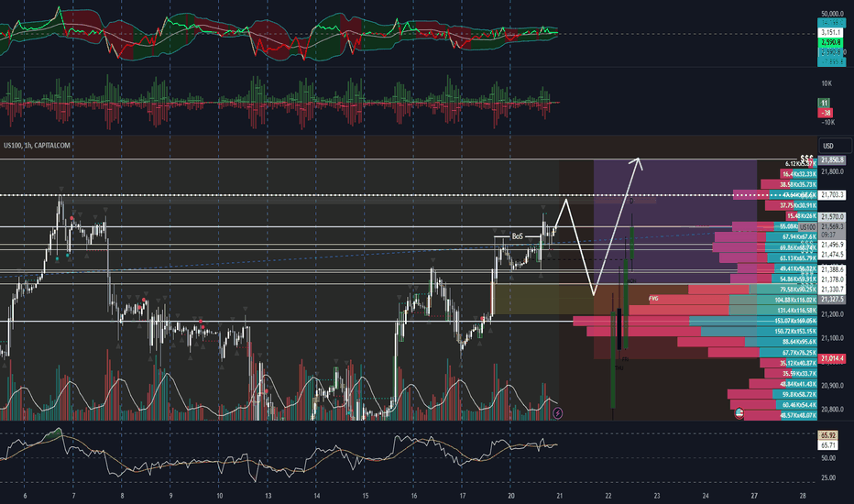
Task: Click the 21,388.6 price label
Action: pyautogui.click(x=832, y=269)
